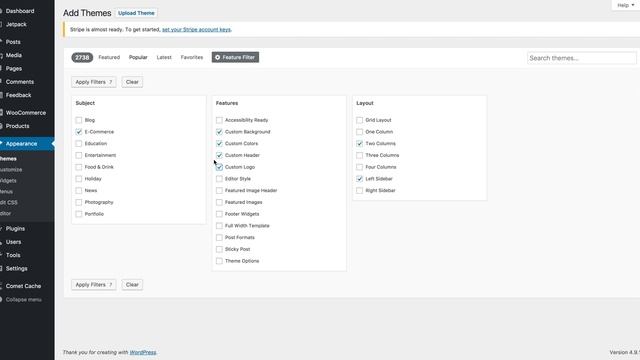Screen dimensions: 640x360
Task: Open Pages in sidebar
Action: click(13, 69)
